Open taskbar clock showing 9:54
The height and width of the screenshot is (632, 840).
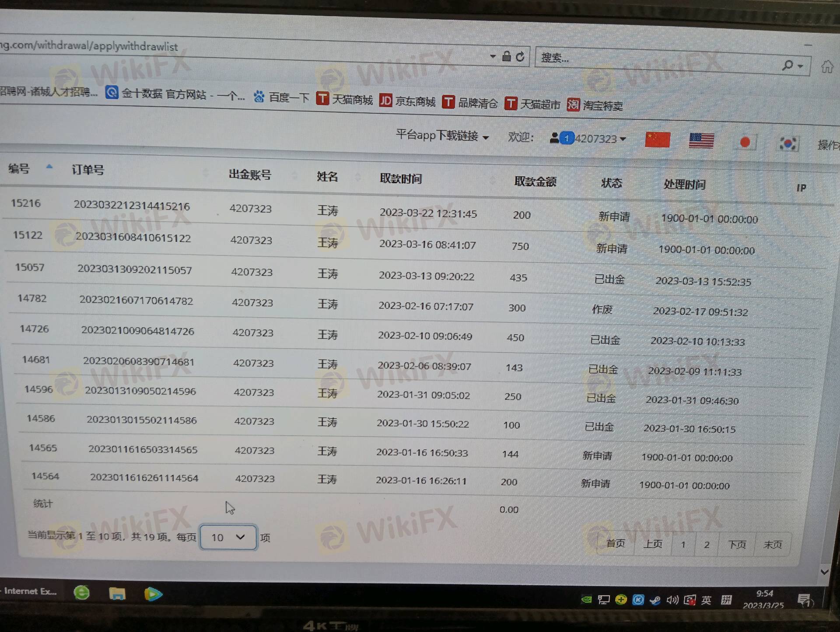coord(763,599)
